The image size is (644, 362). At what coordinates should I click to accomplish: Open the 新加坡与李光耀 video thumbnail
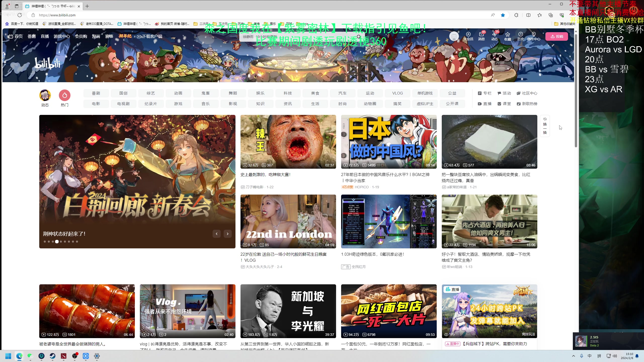[288, 311]
